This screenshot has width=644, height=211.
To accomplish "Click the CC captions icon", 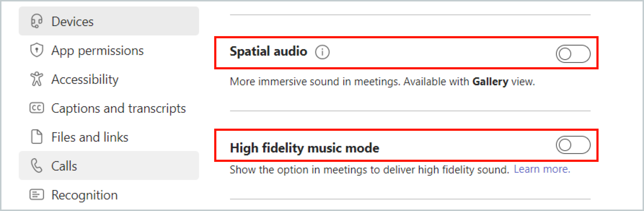I will 36,108.
